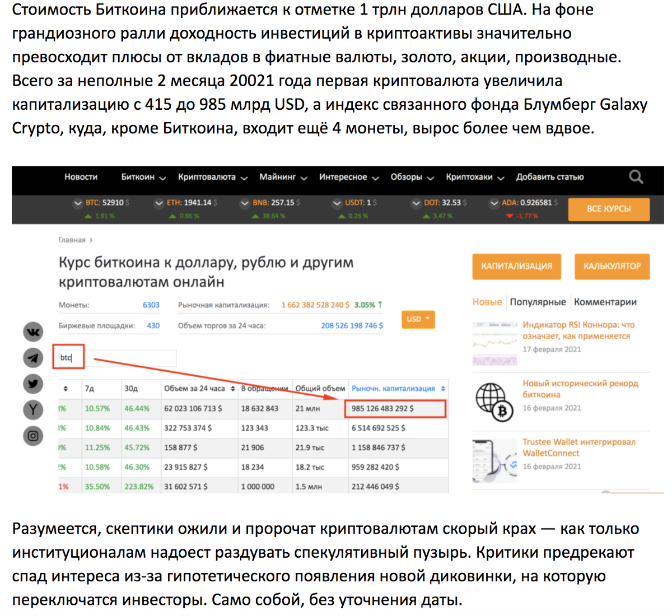Open Криптохаки menu dropdown
The width and height of the screenshot is (672, 616).
pyautogui.click(x=475, y=177)
